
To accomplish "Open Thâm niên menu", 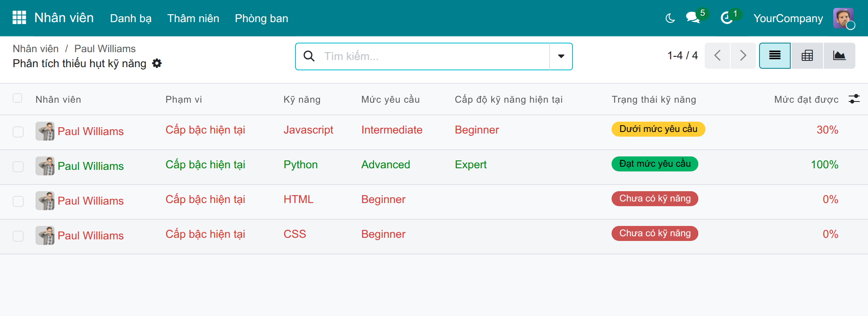I will pos(193,18).
